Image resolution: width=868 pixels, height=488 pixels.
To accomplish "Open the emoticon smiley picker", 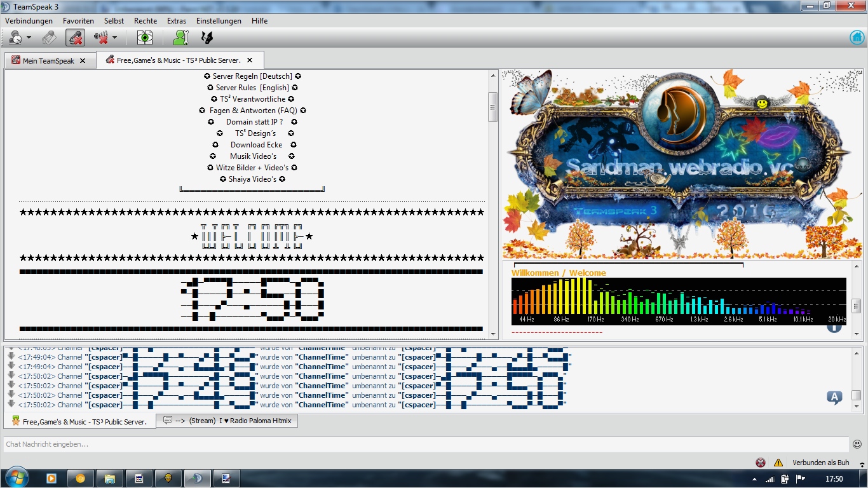I will (x=857, y=444).
